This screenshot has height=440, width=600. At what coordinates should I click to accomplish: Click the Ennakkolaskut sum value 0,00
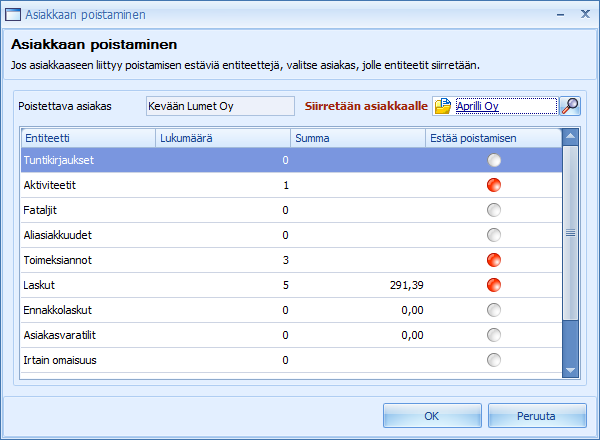pyautogui.click(x=412, y=310)
